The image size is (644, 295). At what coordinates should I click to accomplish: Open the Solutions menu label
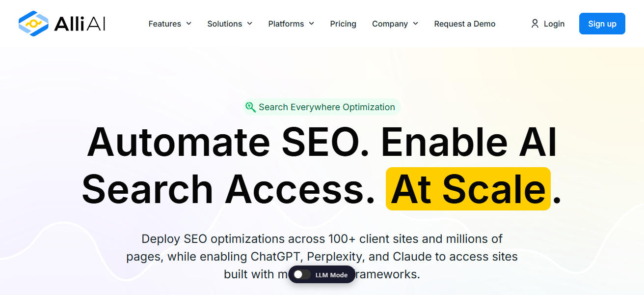(224, 24)
